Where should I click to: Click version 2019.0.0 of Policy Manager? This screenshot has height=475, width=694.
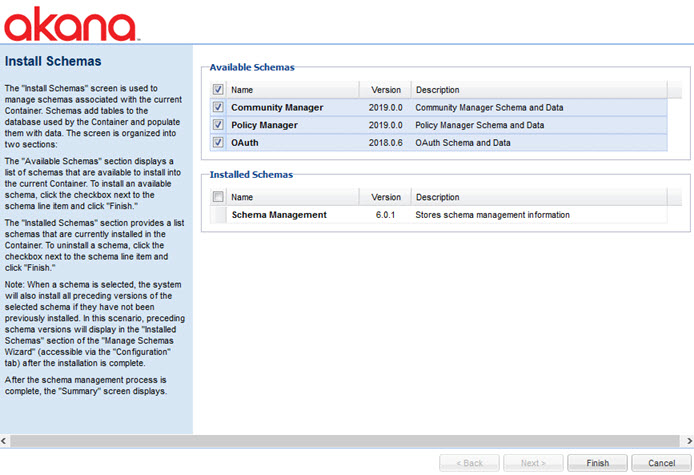tap(386, 125)
